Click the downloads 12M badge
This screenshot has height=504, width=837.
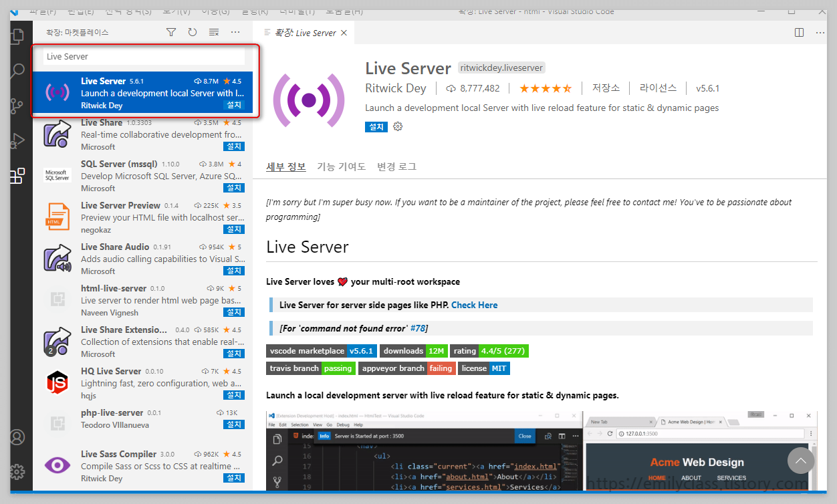pos(414,351)
